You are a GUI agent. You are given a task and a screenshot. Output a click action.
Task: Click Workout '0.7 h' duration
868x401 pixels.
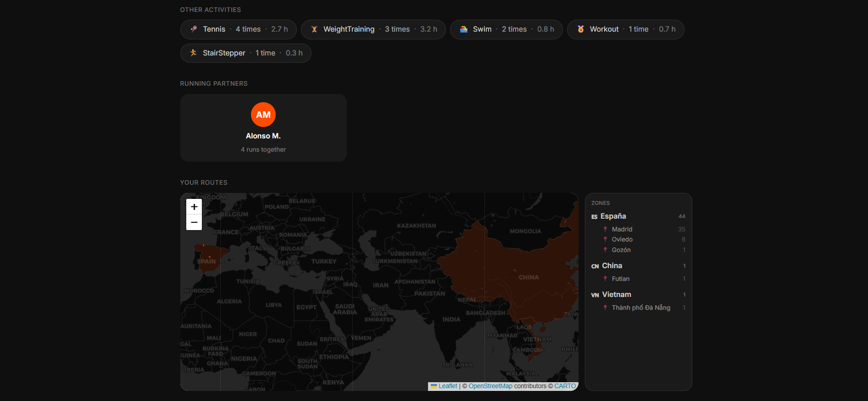667,29
